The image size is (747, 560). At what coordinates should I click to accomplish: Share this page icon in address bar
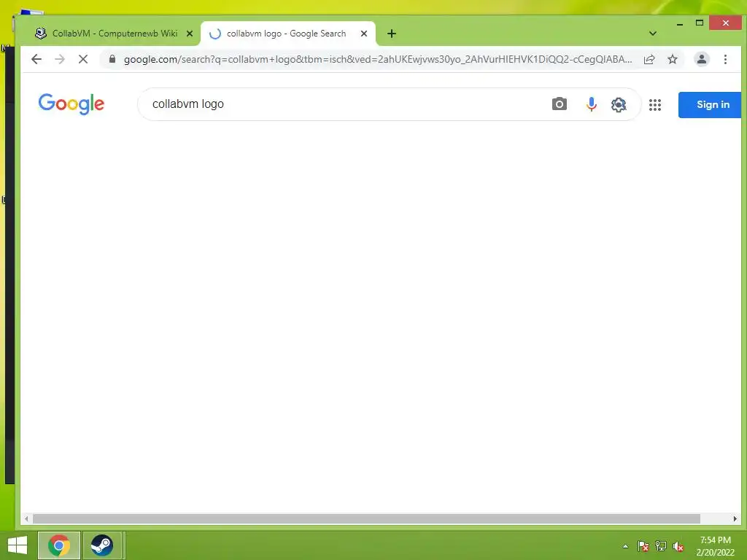pyautogui.click(x=649, y=59)
